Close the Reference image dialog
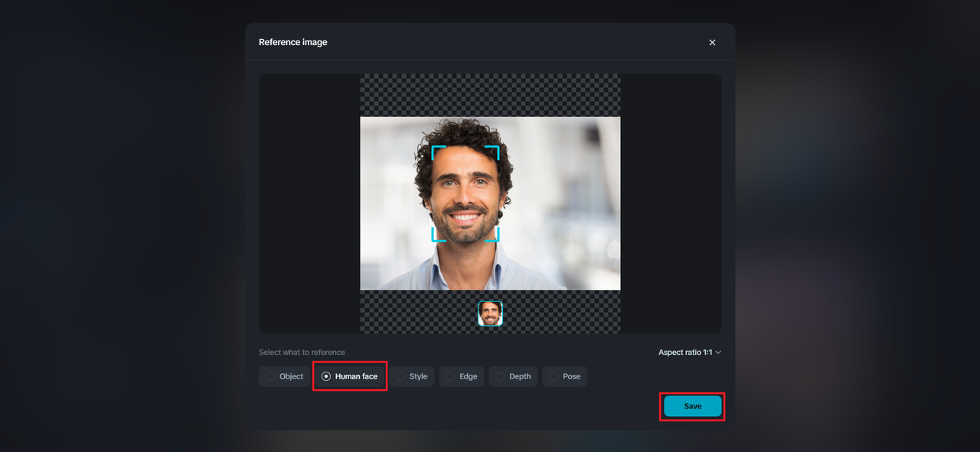The image size is (980, 452). pyautogui.click(x=712, y=42)
